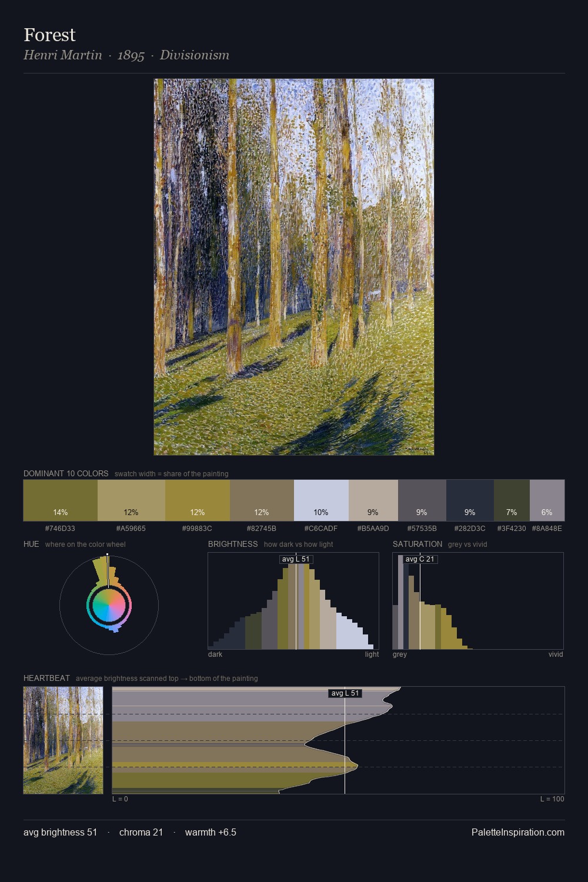Click the #99883C hex code text
Viewport: 588px width, 882px height.
click(x=198, y=528)
